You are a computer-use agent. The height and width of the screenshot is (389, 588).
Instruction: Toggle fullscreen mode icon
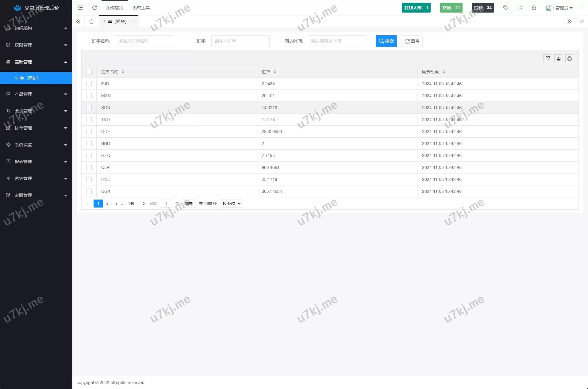520,8
